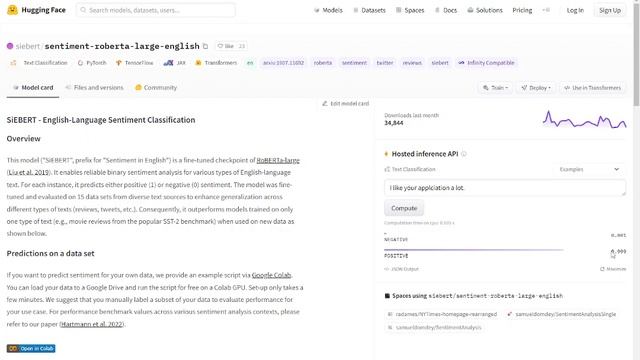Open the Google Colab link
This screenshot has height=360, width=640.
(x=271, y=275)
